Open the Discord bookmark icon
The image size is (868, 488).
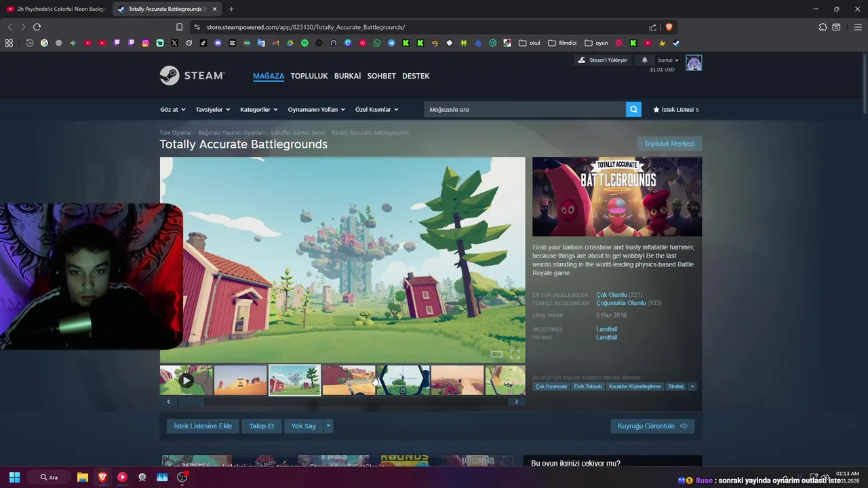[x=218, y=43]
